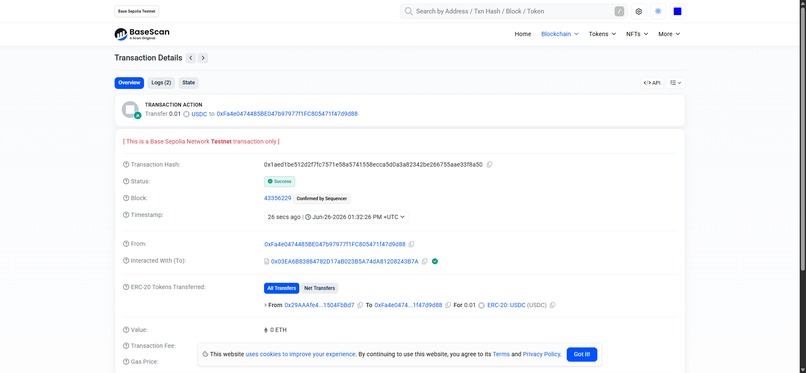Select the Net Transfers toggle
Image resolution: width=806 pixels, height=373 pixels.
pos(320,288)
